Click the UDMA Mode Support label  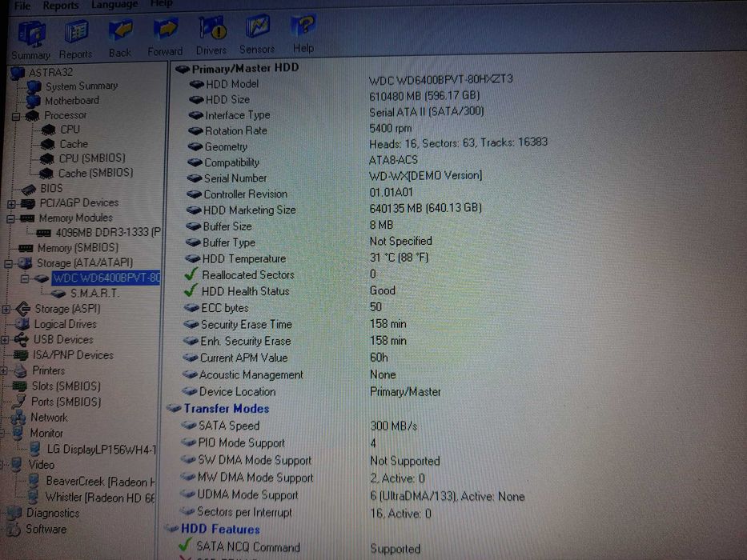coord(247,495)
